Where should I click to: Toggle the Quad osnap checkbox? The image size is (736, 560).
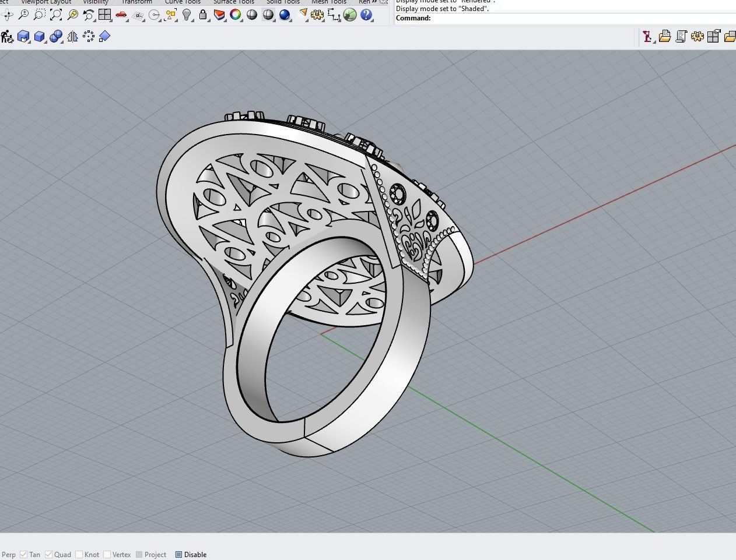[49, 554]
